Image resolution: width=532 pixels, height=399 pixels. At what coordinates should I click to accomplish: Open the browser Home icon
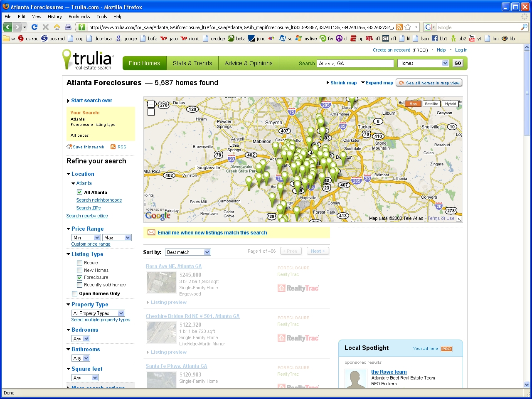[57, 27]
